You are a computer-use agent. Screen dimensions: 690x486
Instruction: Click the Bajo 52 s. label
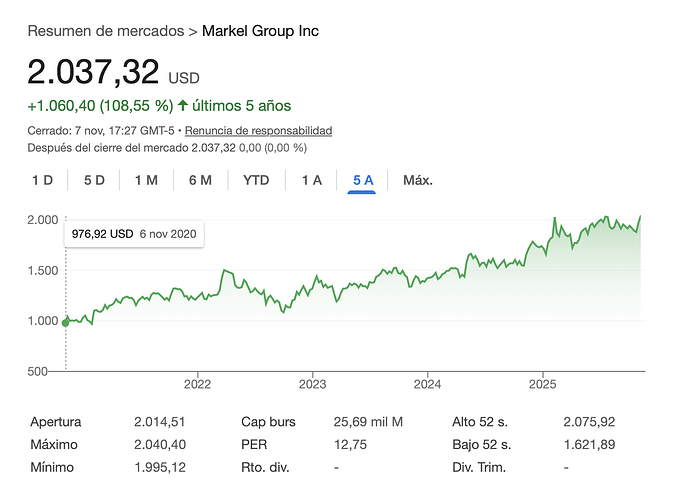pyautogui.click(x=481, y=444)
